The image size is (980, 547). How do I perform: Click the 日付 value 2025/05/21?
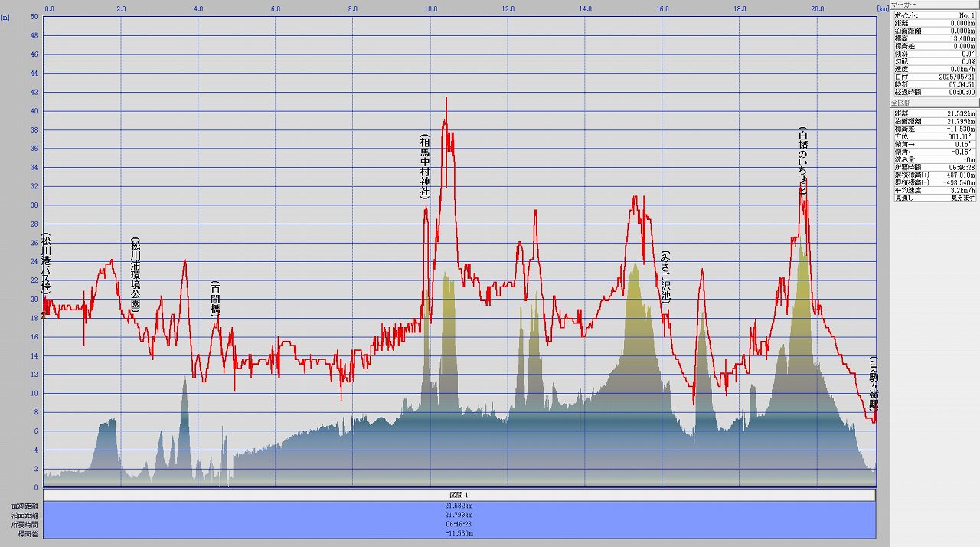coord(957,77)
